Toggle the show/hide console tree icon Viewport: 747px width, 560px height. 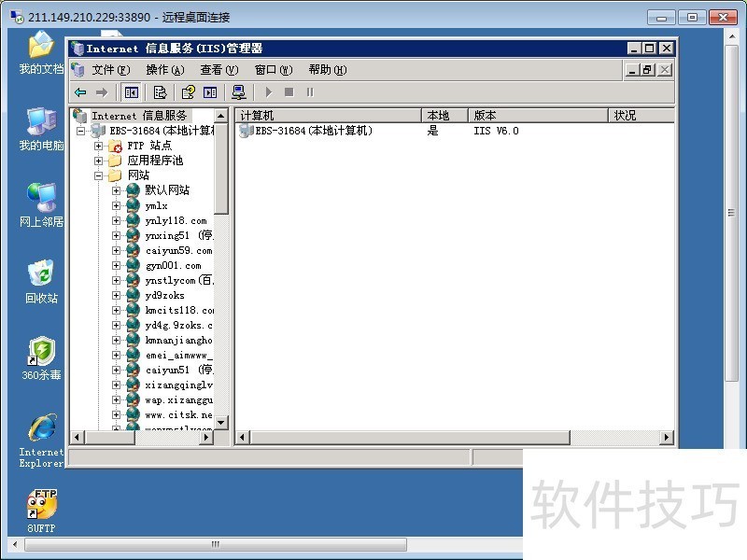[131, 92]
